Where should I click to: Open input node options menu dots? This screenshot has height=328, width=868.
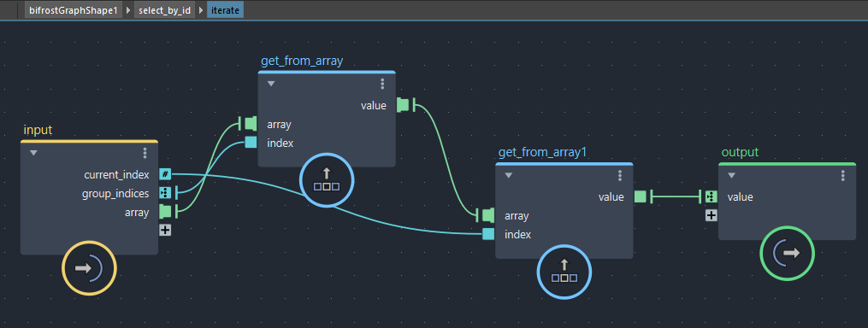pos(145,153)
